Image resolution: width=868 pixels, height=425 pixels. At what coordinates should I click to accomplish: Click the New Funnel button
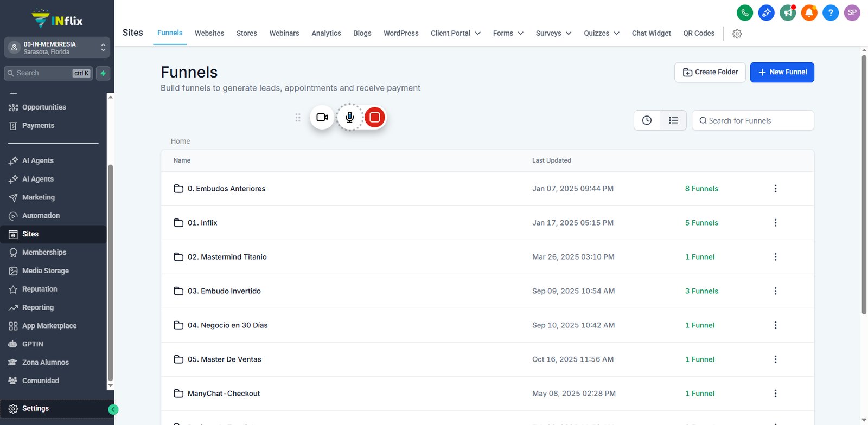[x=782, y=72]
